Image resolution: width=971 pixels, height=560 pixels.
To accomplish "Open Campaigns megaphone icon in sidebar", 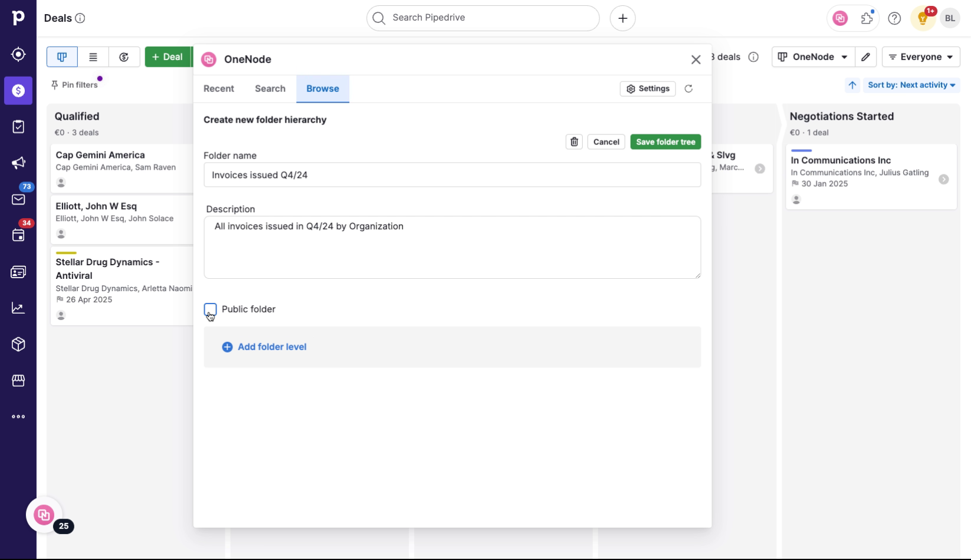I will tap(18, 163).
